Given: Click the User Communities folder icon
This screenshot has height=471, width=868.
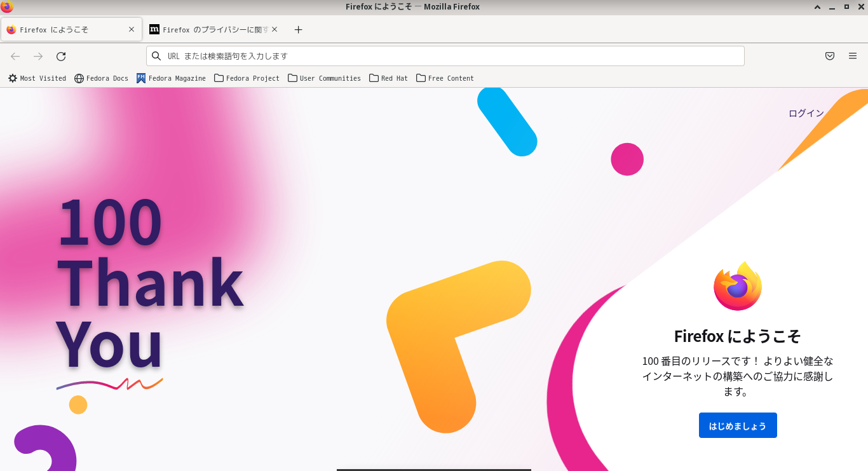Looking at the screenshot, I should point(292,78).
